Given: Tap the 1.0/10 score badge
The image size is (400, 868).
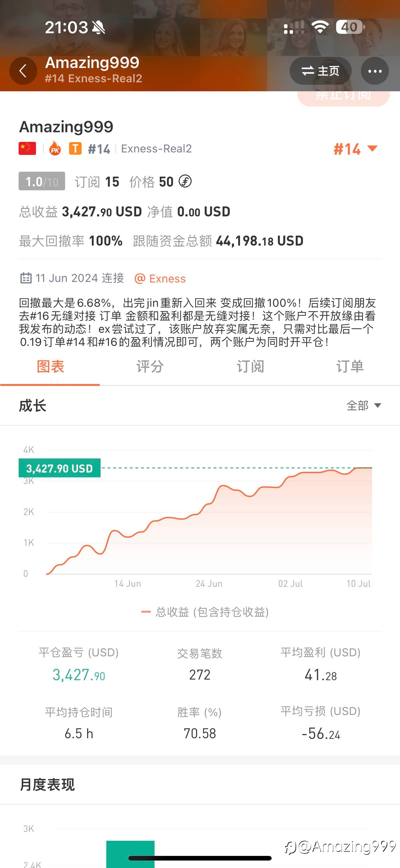Looking at the screenshot, I should [x=42, y=181].
